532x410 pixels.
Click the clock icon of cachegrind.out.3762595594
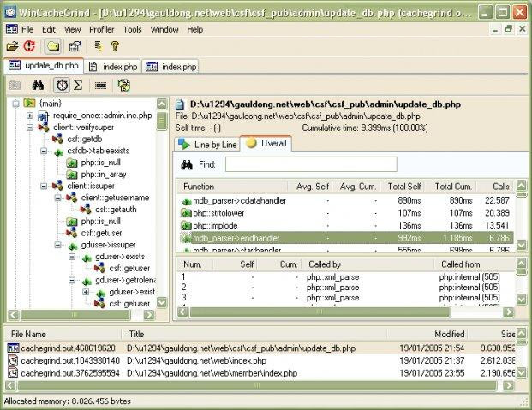(x=13, y=373)
